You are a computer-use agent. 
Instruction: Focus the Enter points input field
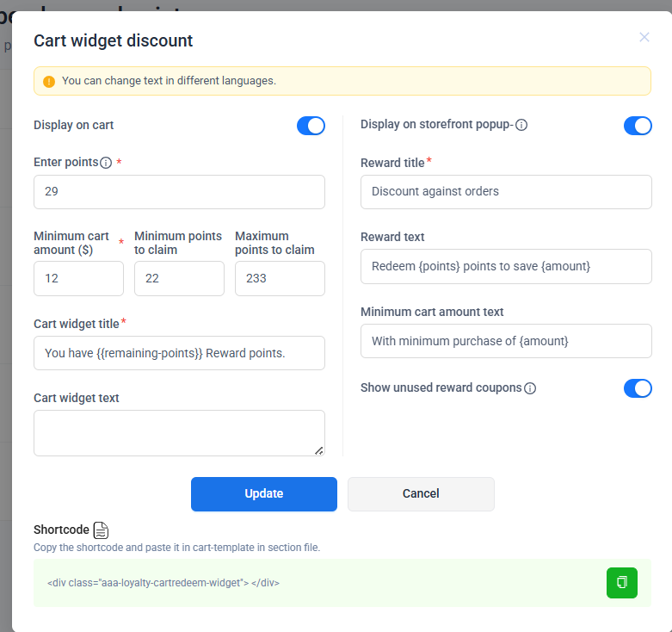[179, 192]
